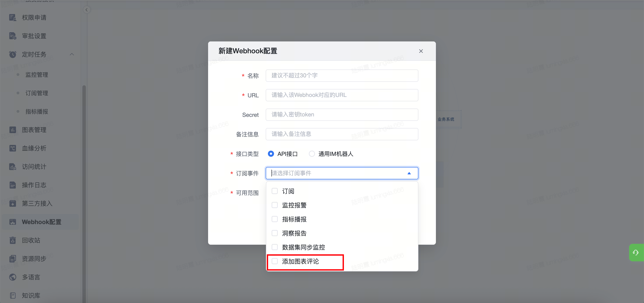Click the 权限申请 sidebar icon
The image size is (644, 303).
click(12, 18)
